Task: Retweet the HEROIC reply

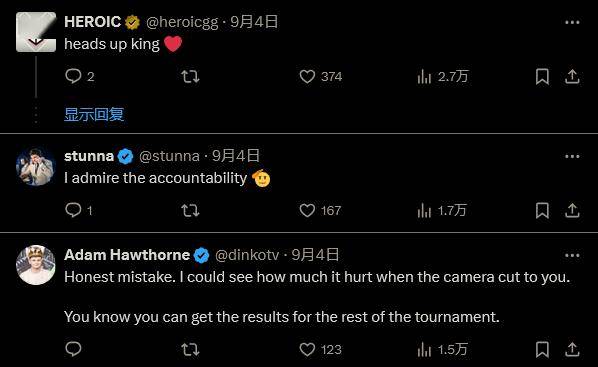Action: [x=190, y=77]
